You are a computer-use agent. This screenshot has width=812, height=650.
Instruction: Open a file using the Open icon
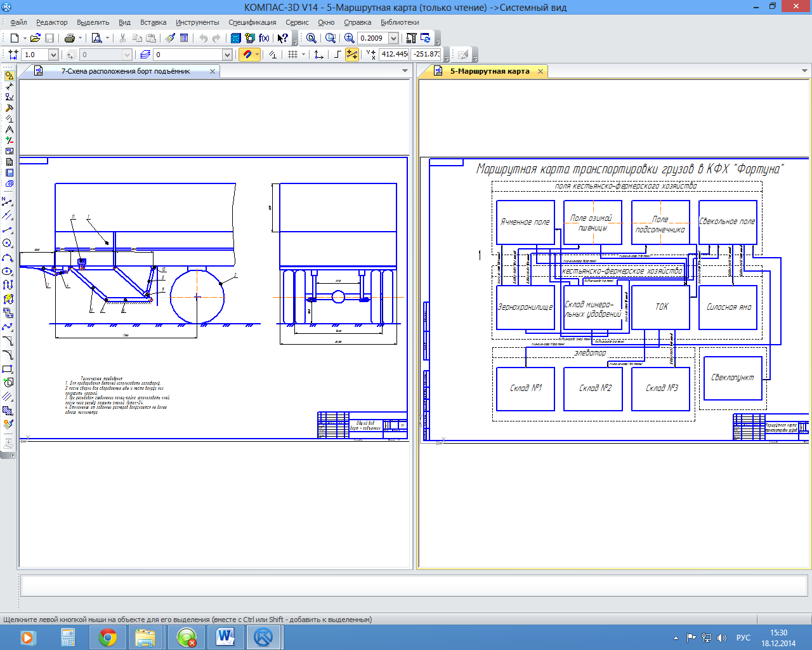click(36, 38)
